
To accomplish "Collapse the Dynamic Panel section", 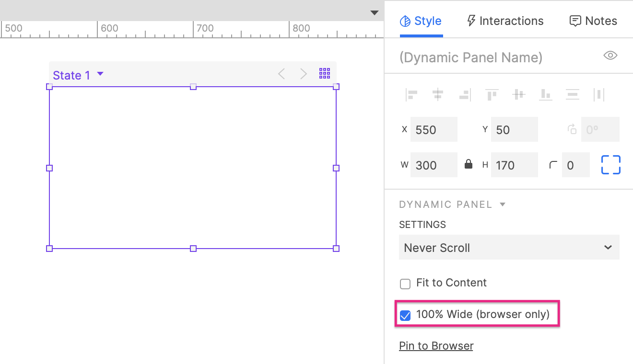I will (503, 205).
